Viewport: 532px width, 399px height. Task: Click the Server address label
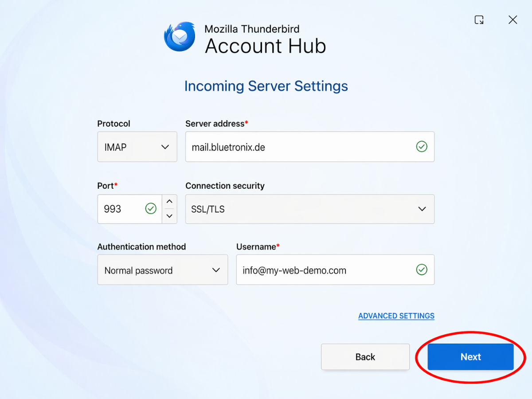point(216,124)
